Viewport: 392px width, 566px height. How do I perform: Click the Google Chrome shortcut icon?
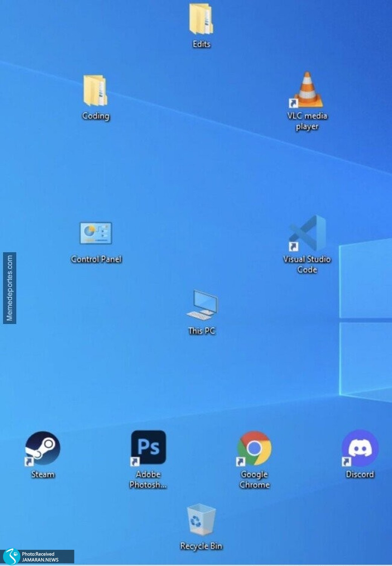coord(254,448)
